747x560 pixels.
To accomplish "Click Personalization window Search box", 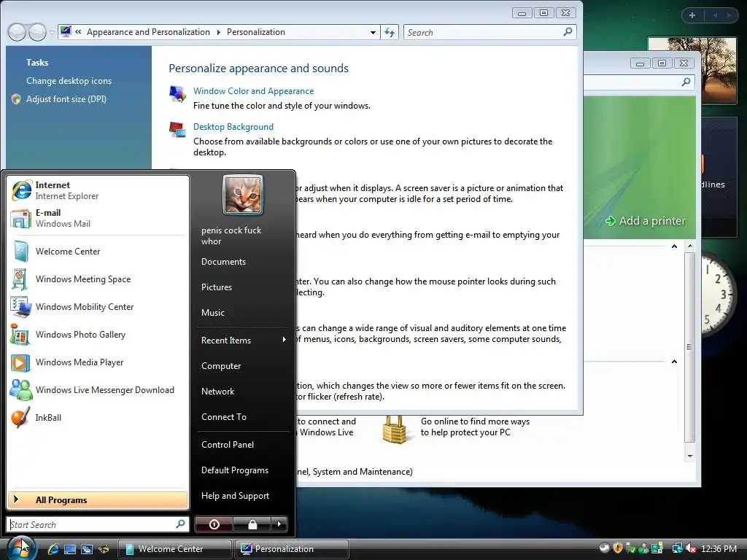I will point(489,32).
